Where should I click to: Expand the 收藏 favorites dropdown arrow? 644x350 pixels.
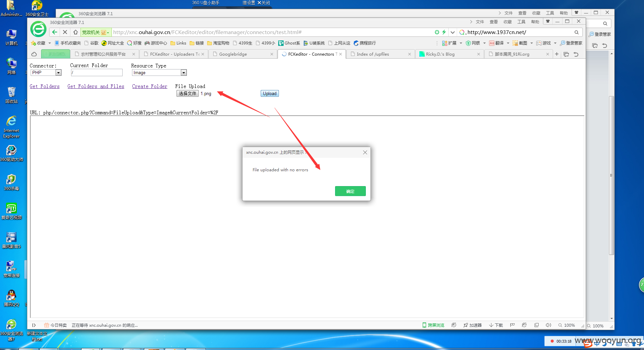point(50,43)
